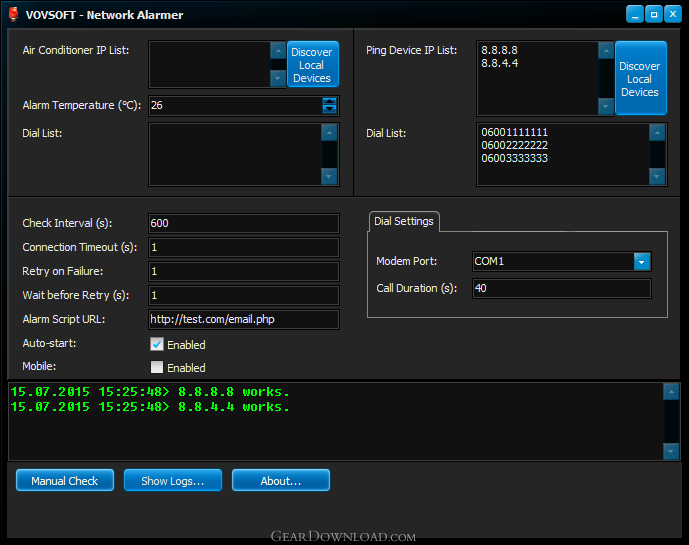Click the red alarm app icon in title bar
The width and height of the screenshot is (689, 545).
pos(14,15)
